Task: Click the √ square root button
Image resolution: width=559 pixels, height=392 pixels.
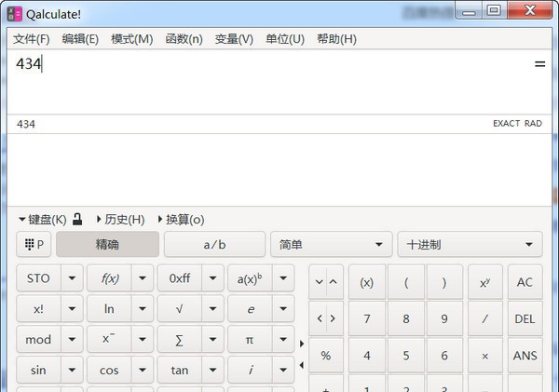Action: 179,308
